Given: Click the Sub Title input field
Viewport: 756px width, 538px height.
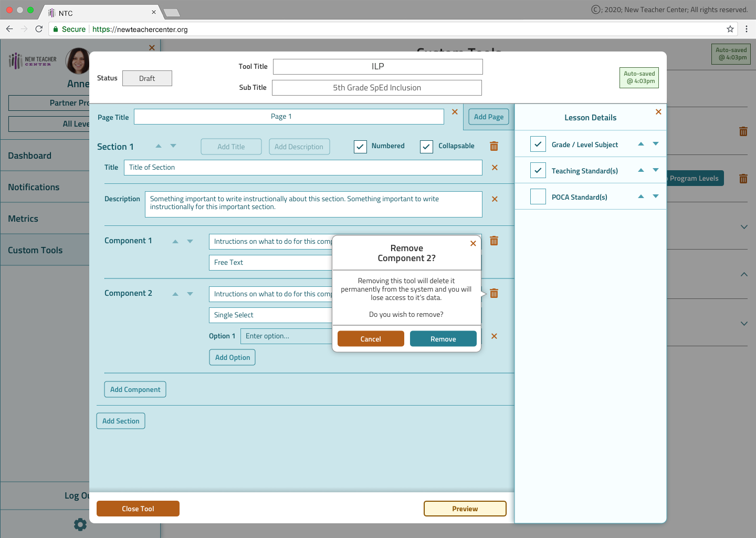Looking at the screenshot, I should click(x=377, y=88).
